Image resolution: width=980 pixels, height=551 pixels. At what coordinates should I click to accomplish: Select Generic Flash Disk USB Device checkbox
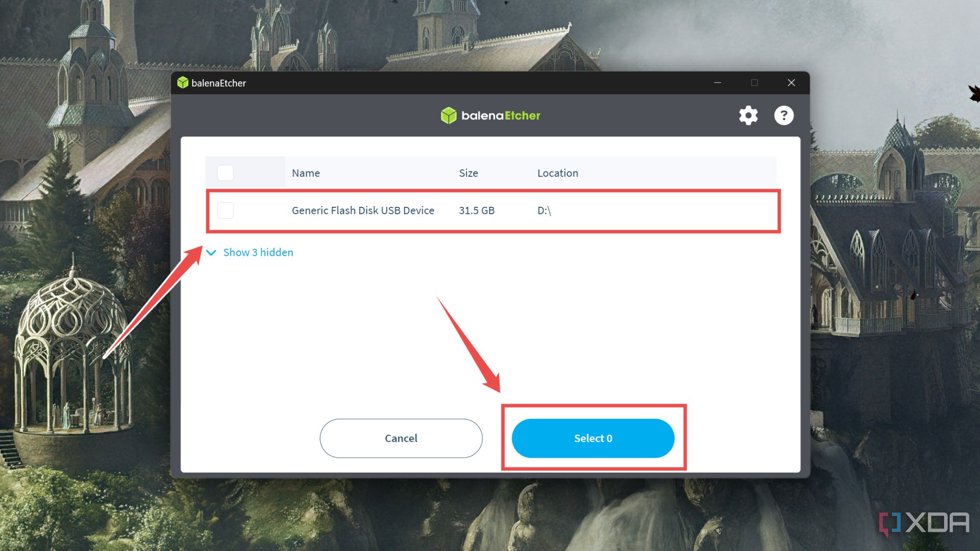[x=225, y=210]
